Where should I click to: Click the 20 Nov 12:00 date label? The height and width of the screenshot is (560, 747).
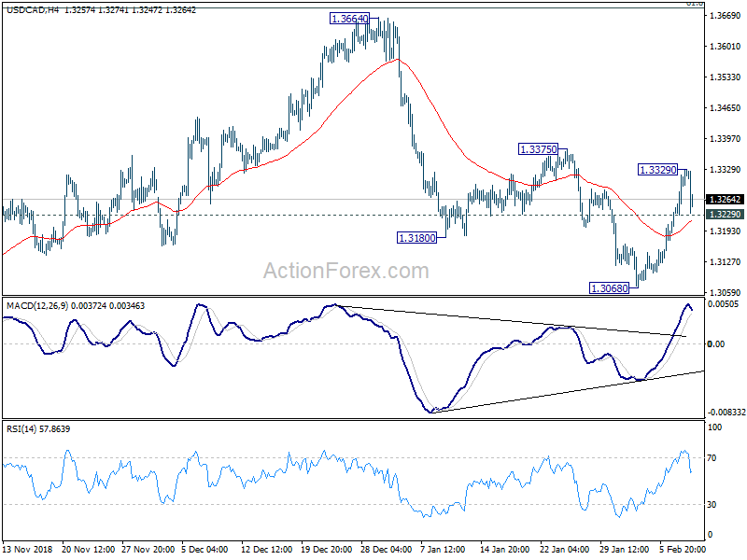(89, 549)
